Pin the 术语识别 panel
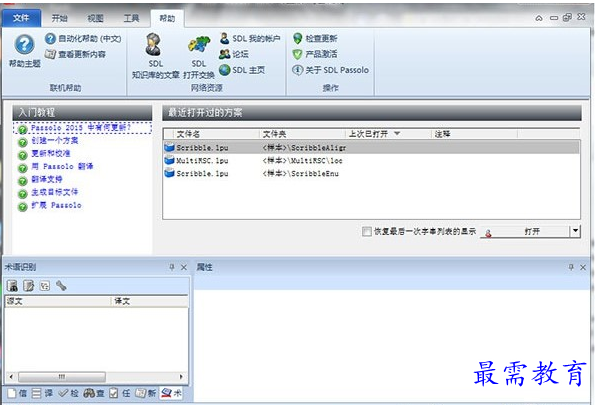Image resolution: width=595 pixels, height=405 pixels. (x=172, y=267)
